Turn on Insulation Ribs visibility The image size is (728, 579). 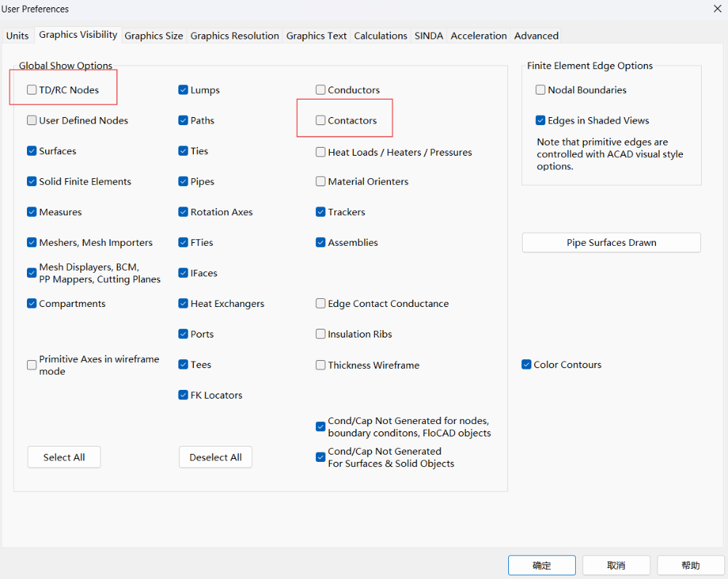(321, 335)
